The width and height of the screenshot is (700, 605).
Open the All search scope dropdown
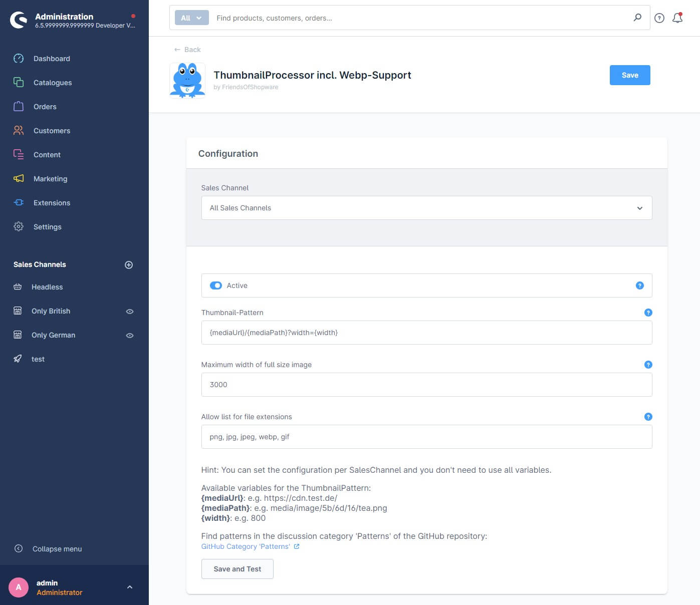point(191,18)
